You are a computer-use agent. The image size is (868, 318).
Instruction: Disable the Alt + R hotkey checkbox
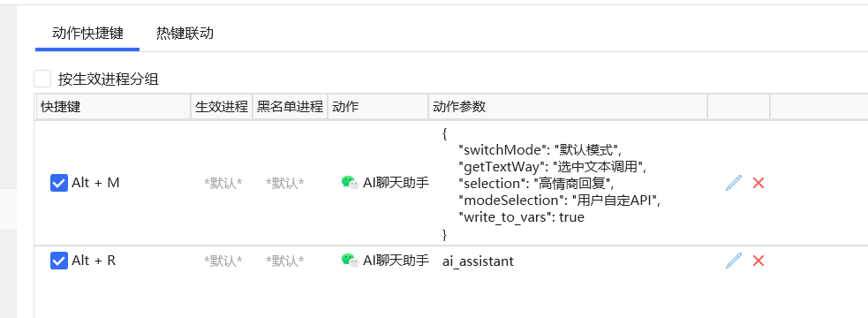[58, 261]
